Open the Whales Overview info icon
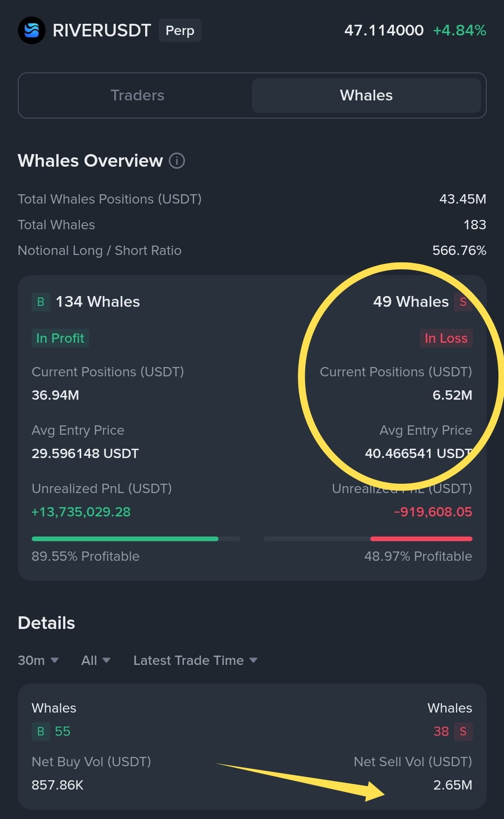 [177, 161]
